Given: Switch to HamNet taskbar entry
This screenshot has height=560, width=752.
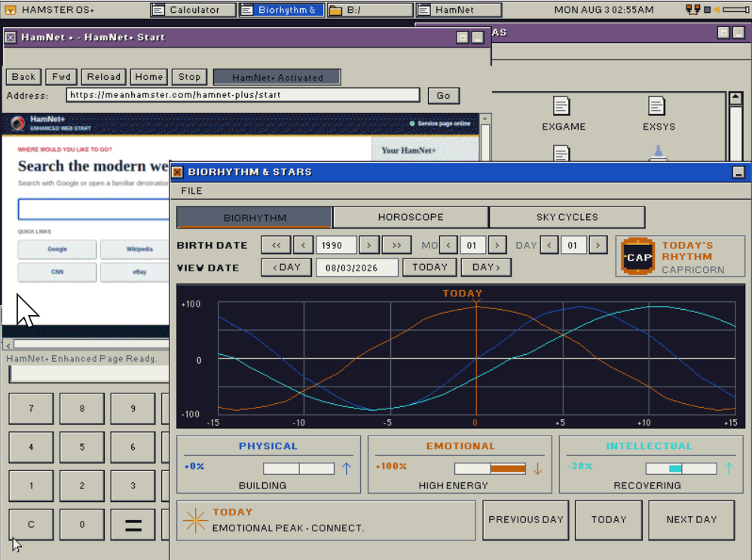Looking at the screenshot, I should click(x=459, y=10).
